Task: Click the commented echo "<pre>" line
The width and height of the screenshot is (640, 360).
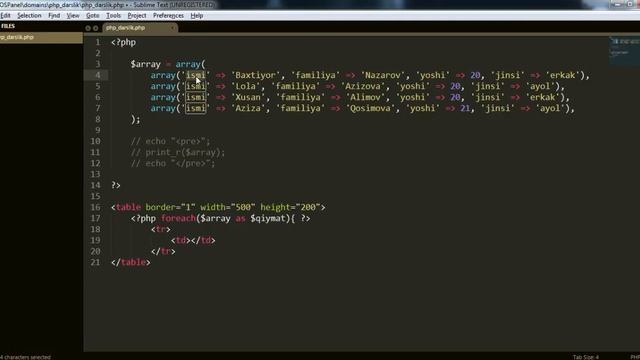Action: 171,141
